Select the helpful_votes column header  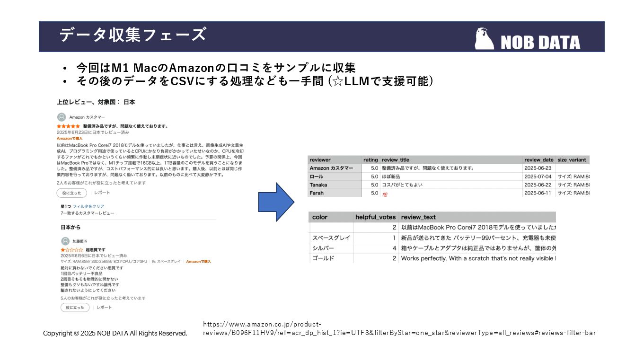[x=376, y=217]
